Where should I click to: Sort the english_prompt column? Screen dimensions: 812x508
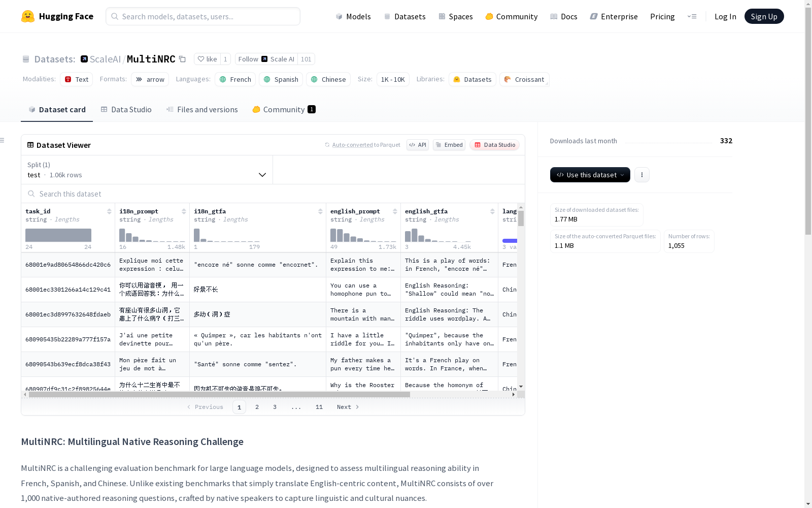click(395, 211)
